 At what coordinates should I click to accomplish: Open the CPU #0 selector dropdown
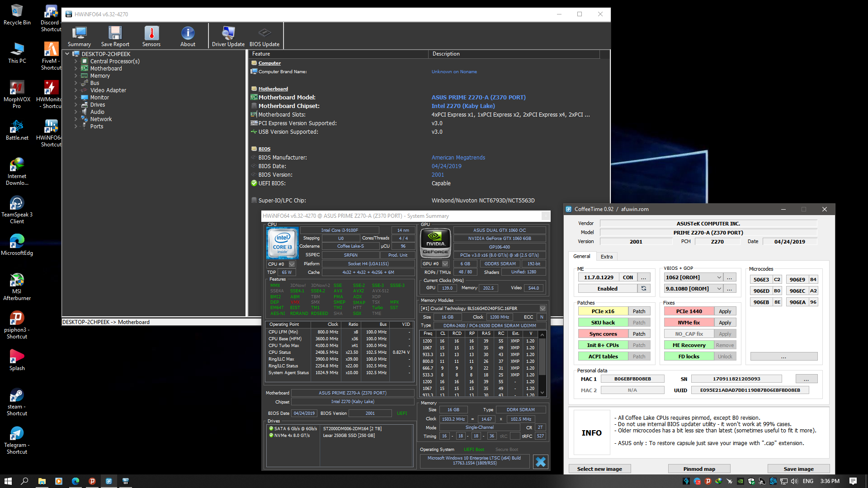(292, 264)
